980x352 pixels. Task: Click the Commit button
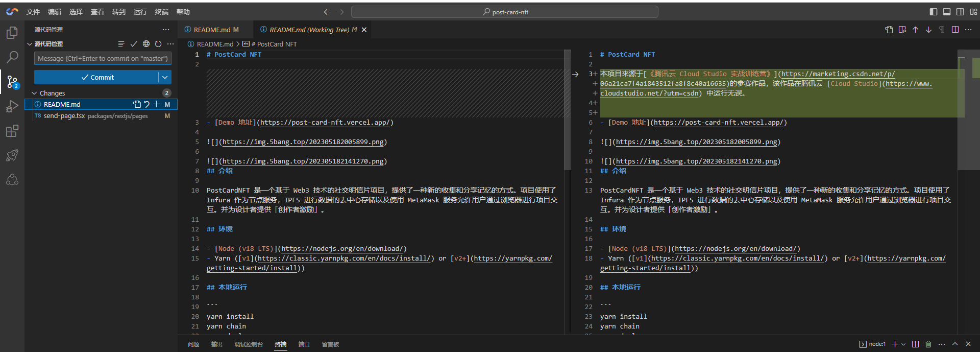(x=96, y=77)
